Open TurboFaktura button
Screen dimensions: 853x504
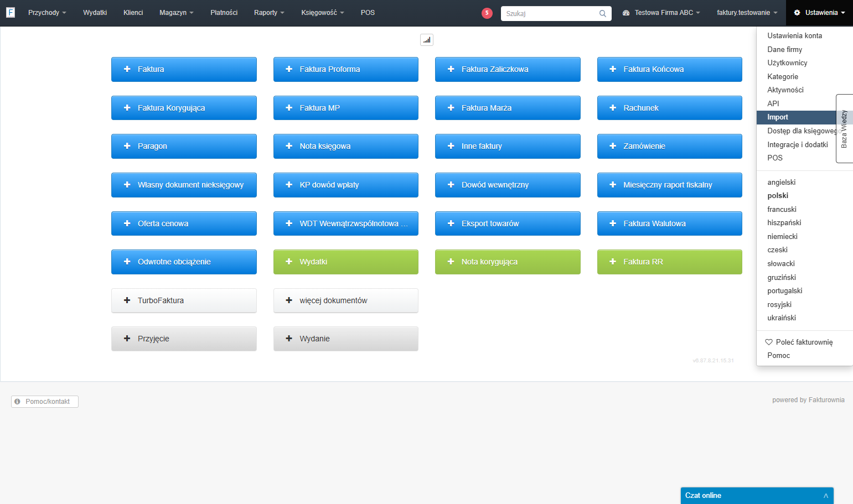click(x=184, y=300)
